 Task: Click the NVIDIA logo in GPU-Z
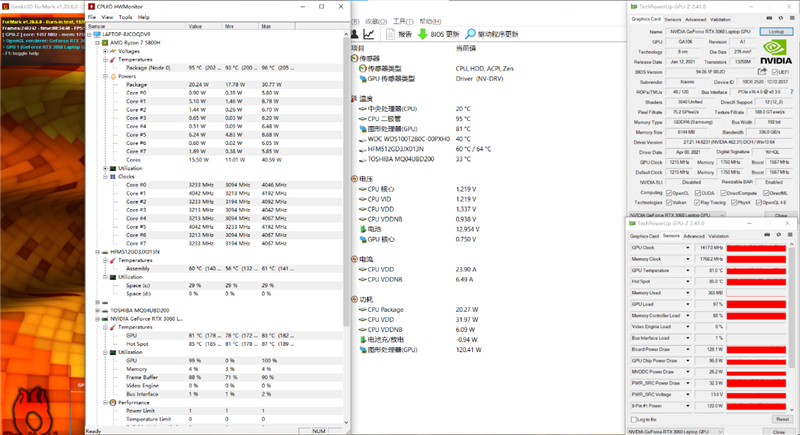click(776, 52)
